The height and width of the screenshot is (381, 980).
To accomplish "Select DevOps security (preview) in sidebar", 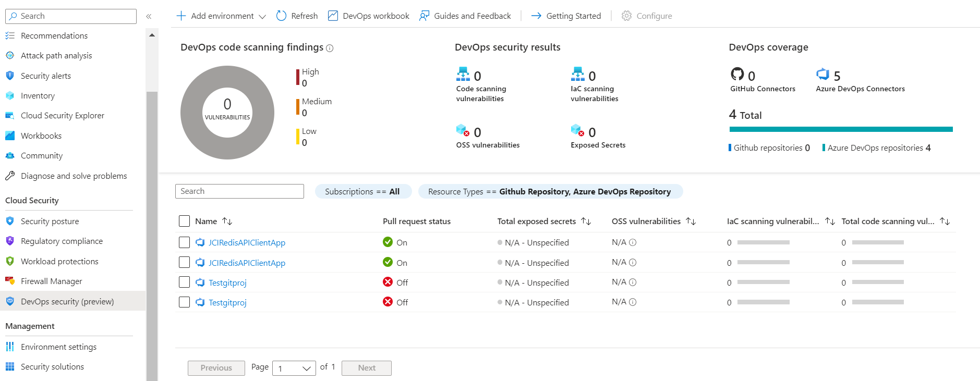I will (73, 301).
